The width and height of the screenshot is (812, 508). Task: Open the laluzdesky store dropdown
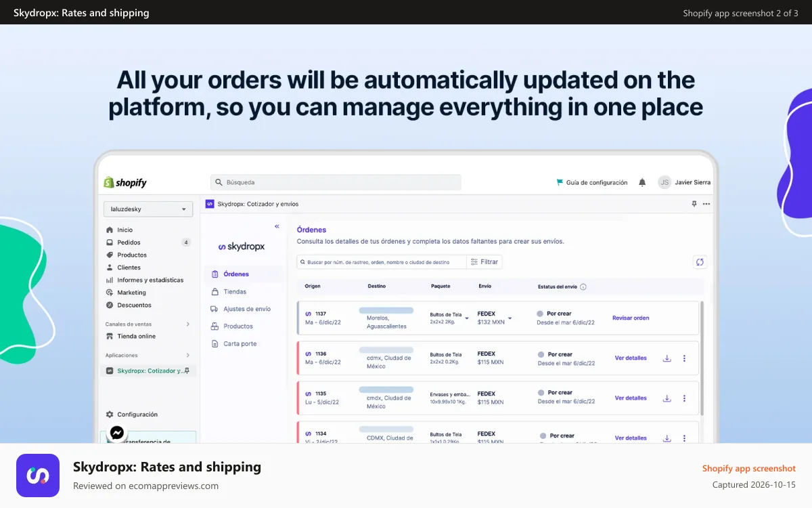click(x=148, y=209)
